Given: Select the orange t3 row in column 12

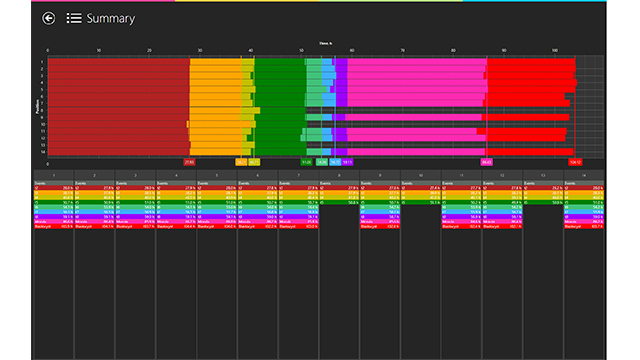Looking at the screenshot, I should (x=502, y=193).
